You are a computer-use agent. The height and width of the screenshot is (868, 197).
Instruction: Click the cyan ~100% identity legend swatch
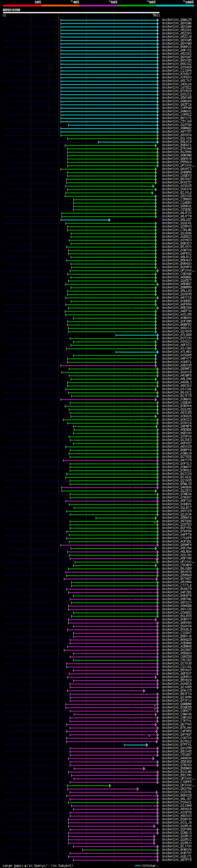(175, 6)
